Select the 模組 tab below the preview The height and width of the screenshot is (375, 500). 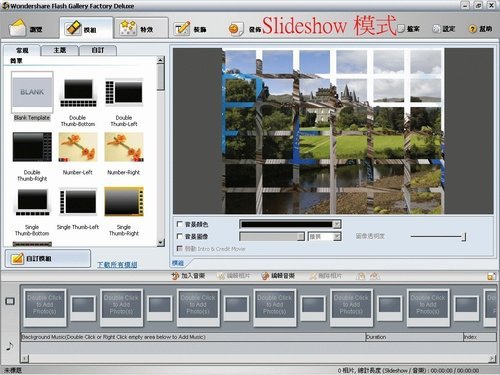(178, 263)
